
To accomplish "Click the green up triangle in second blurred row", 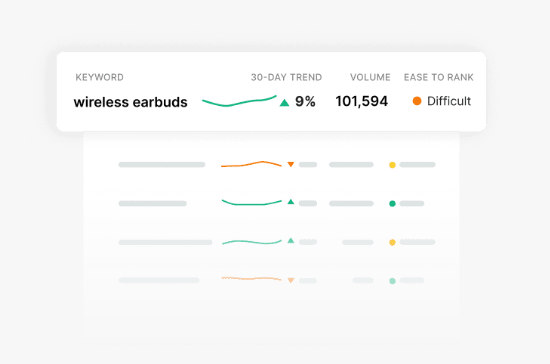I will click(291, 202).
